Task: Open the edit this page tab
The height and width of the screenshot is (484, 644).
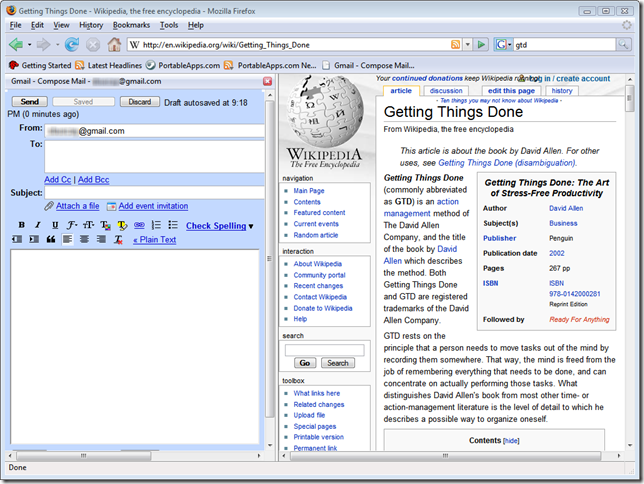Action: click(511, 91)
